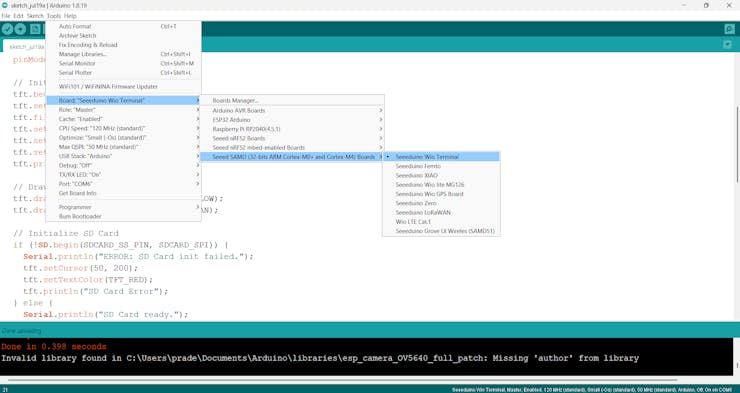Viewport: 740px width, 393px height.
Task: Open the File menu
Action: tap(6, 16)
